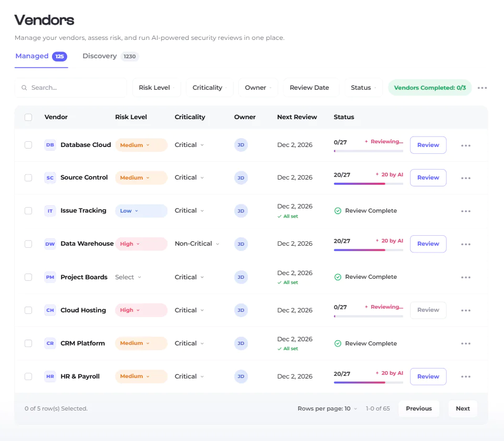504x441 pixels.
Task: Check the HR & Payroll row checkbox
Action: [28, 376]
